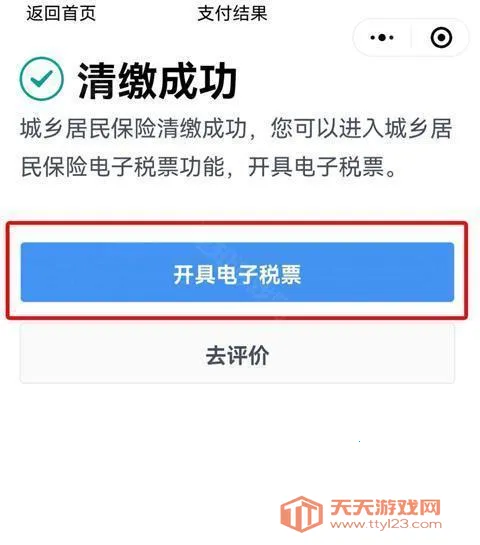The image size is (480, 545).
Task: Click the small blue dot below buttons
Action: [x=359, y=441]
